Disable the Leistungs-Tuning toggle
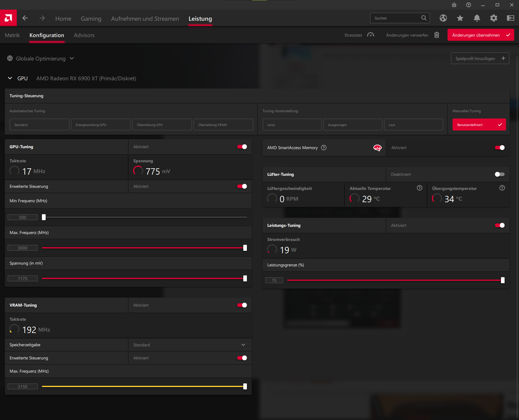The image size is (519, 420). 500,226
